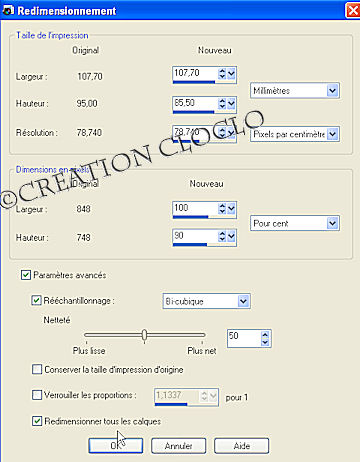
Task: Open the Aide help button
Action: (x=241, y=445)
